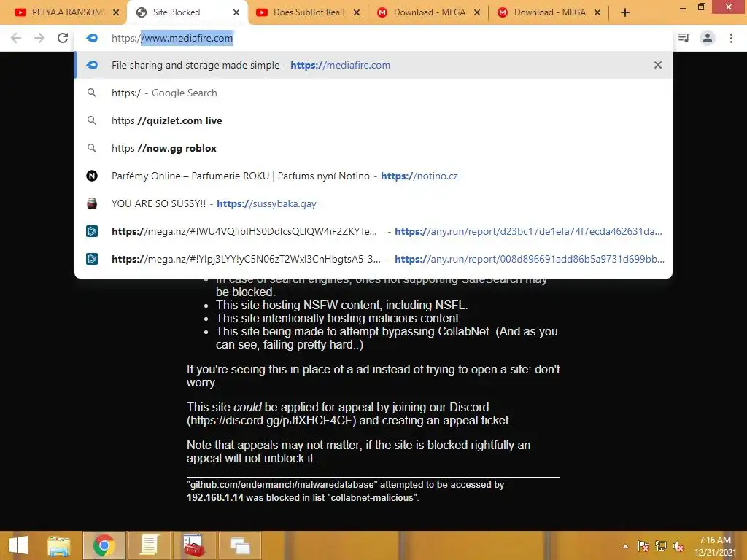Close the PETYA.A RANSOM tab

[x=116, y=13]
